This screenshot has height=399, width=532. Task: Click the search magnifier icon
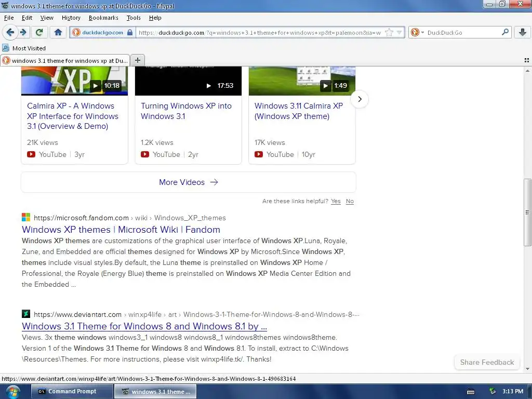click(x=505, y=32)
